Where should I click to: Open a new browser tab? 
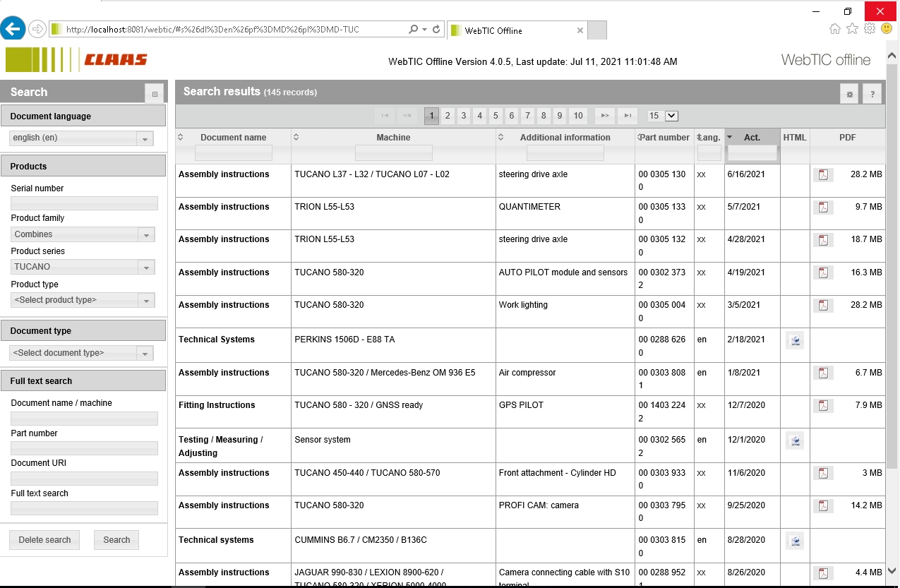point(597,30)
